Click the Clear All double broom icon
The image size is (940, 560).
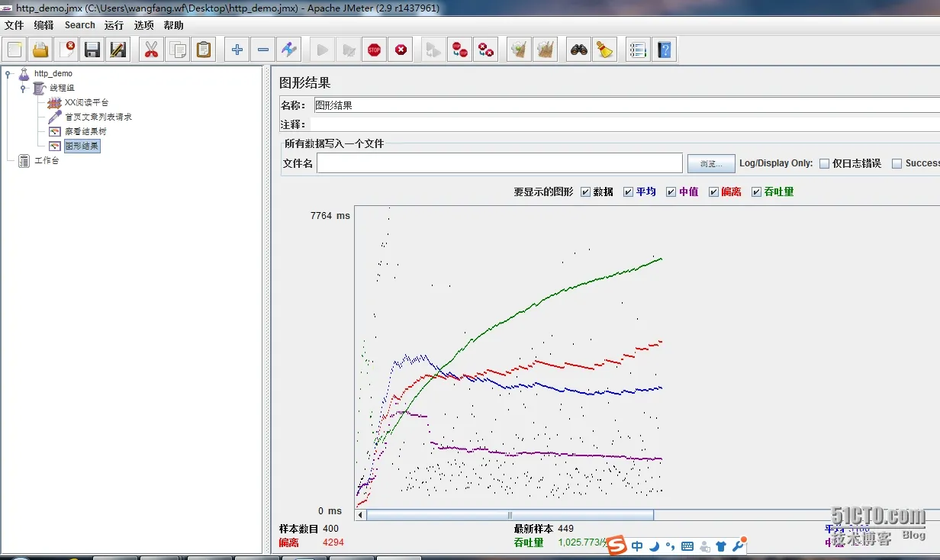tap(545, 50)
